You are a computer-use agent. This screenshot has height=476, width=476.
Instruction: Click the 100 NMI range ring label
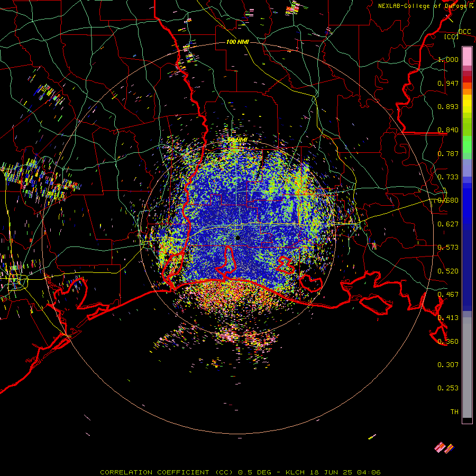tap(237, 42)
